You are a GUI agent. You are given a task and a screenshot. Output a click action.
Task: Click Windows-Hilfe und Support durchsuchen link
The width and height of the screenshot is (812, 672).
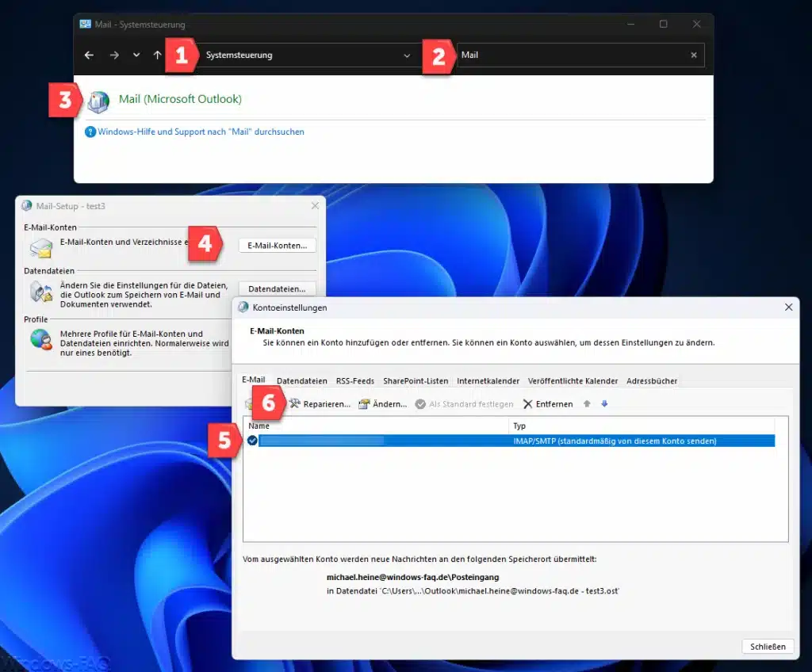[201, 132]
